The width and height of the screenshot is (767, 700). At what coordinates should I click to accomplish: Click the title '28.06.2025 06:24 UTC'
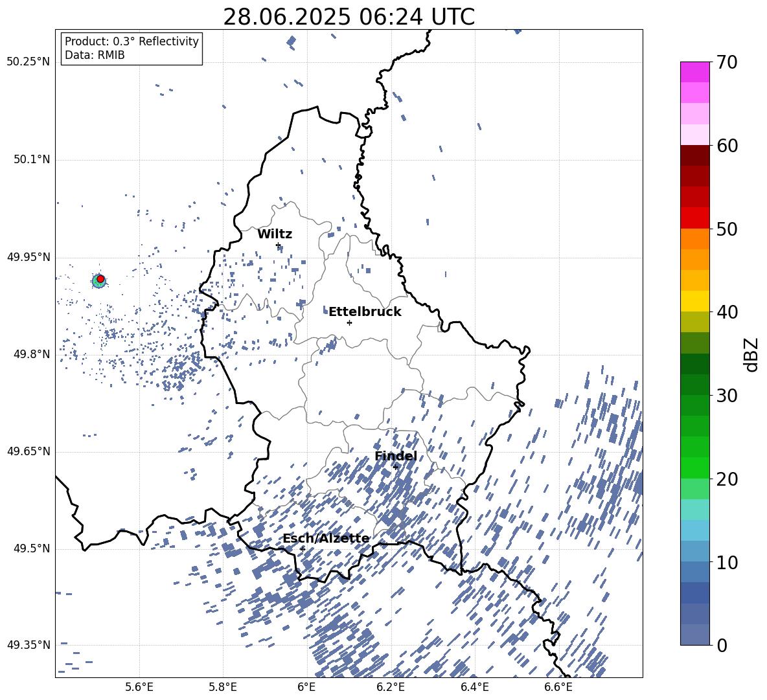pyautogui.click(x=349, y=17)
